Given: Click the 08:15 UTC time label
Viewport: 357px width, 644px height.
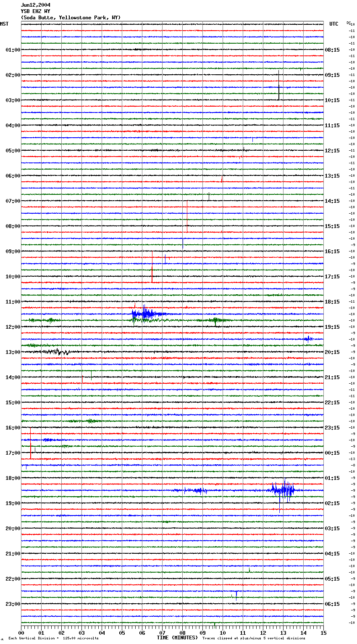Looking at the screenshot, I should [x=332, y=50].
